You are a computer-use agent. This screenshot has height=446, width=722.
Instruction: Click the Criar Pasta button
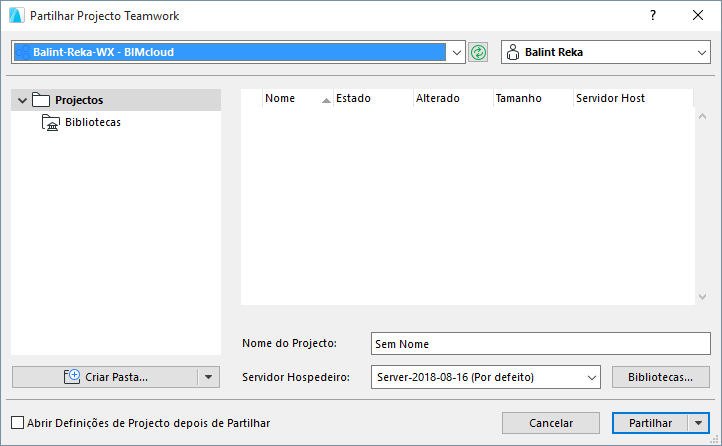(x=105, y=377)
